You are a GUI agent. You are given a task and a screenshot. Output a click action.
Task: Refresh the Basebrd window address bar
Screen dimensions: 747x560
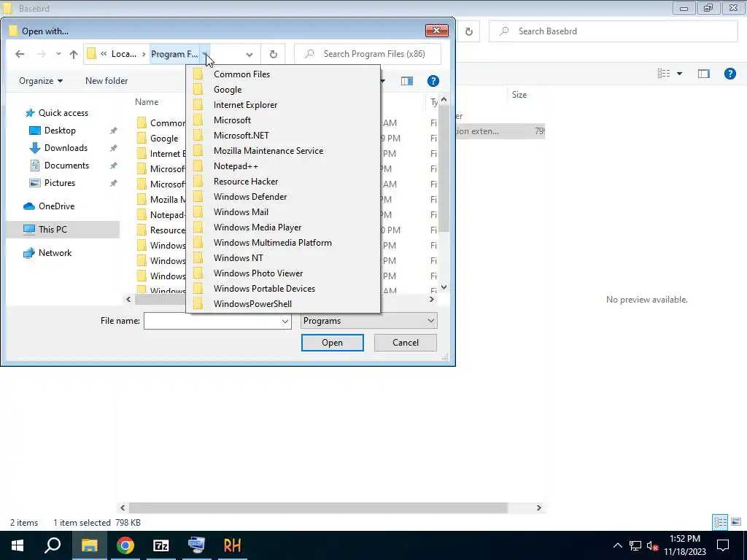coord(469,31)
